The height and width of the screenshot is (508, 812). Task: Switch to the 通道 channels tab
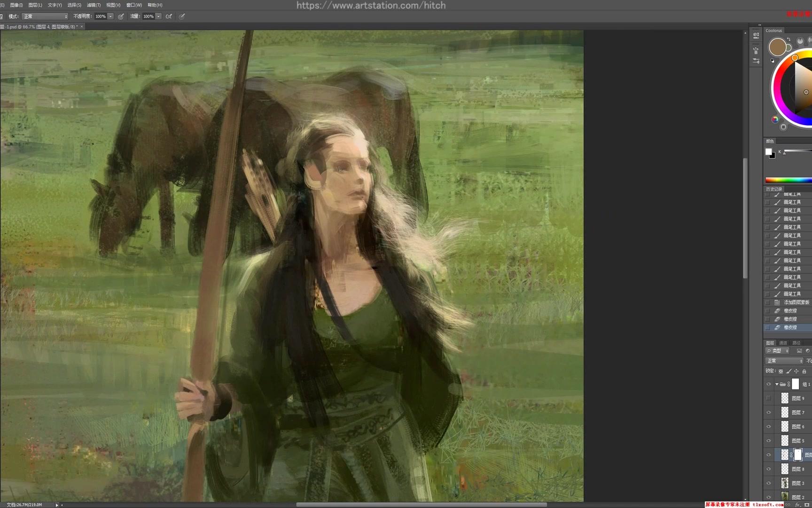pyautogui.click(x=783, y=343)
